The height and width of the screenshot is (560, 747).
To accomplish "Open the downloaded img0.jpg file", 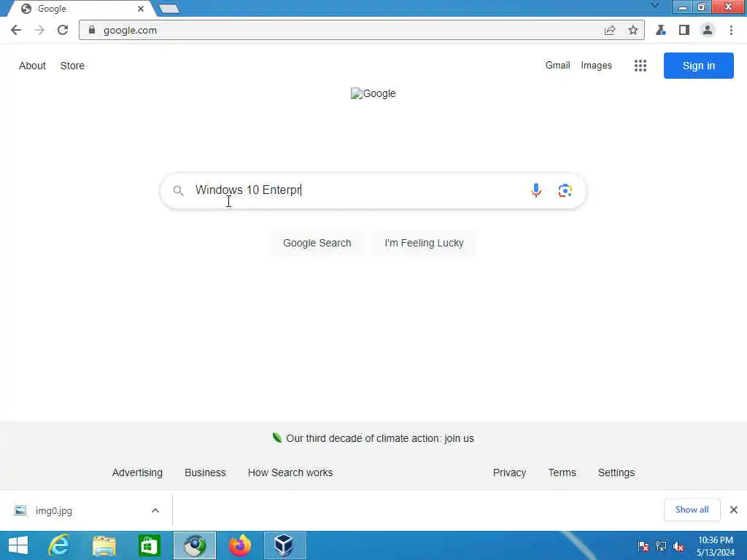I will point(53,510).
